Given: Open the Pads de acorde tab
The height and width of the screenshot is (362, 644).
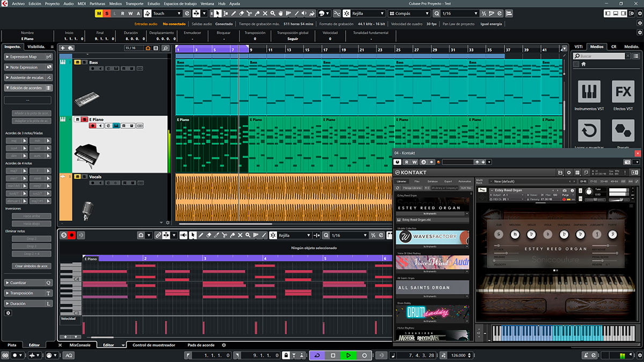Looking at the screenshot, I should coord(201,345).
